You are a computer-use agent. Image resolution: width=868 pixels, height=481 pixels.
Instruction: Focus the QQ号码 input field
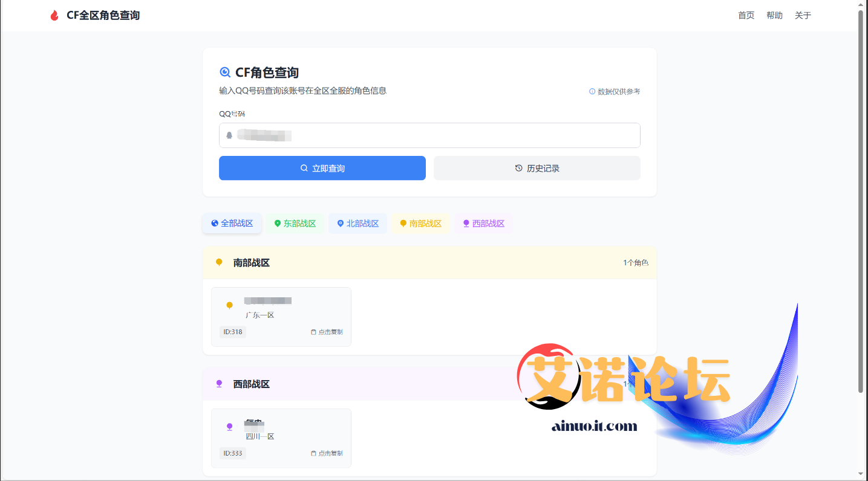[x=429, y=135]
